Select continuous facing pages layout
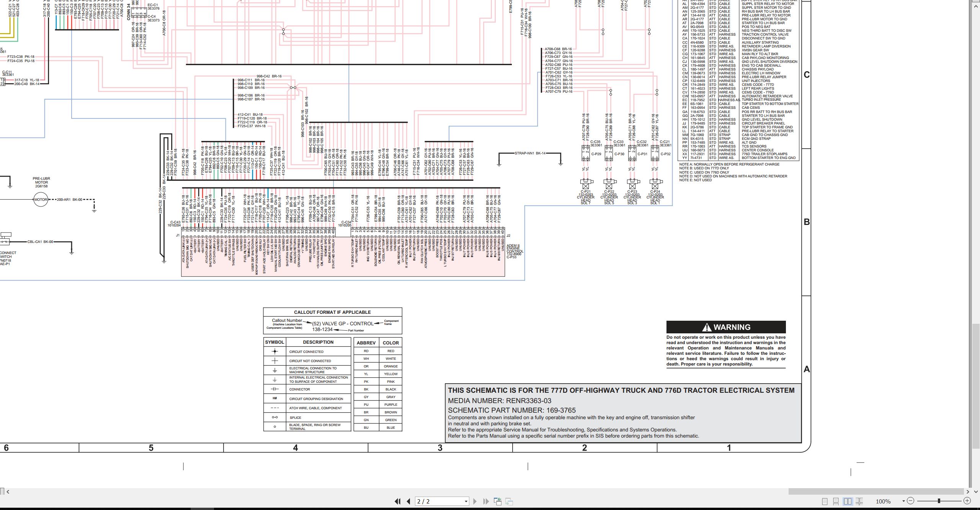This screenshot has height=510, width=980. (859, 501)
